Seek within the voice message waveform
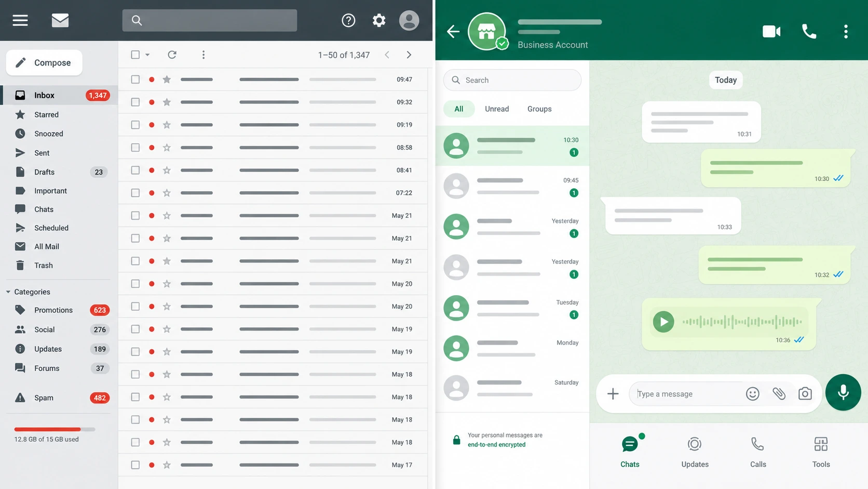The height and width of the screenshot is (489, 868). tap(742, 322)
